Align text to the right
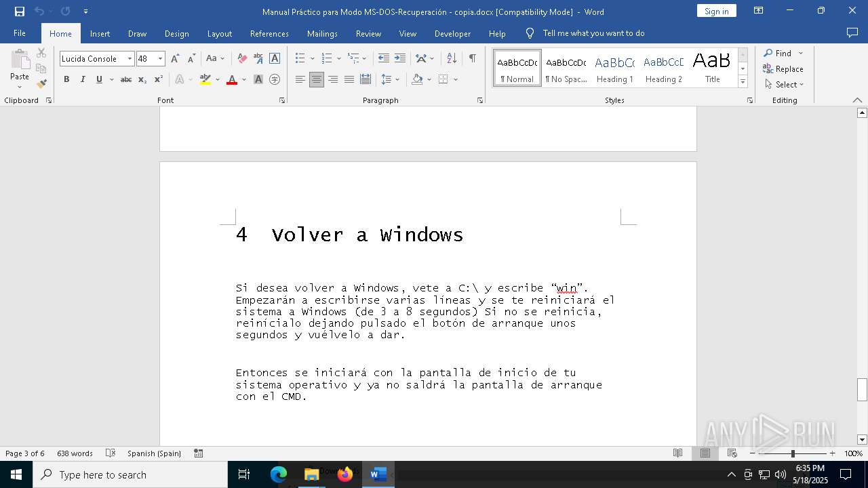This screenshot has height=488, width=868. click(x=333, y=79)
